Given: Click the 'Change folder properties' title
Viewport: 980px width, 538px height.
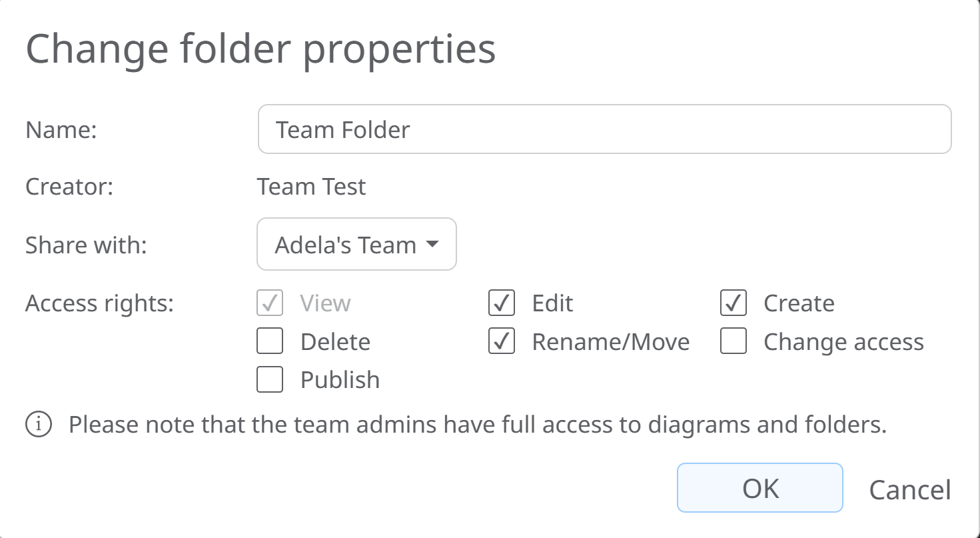Looking at the screenshot, I should click(x=260, y=49).
